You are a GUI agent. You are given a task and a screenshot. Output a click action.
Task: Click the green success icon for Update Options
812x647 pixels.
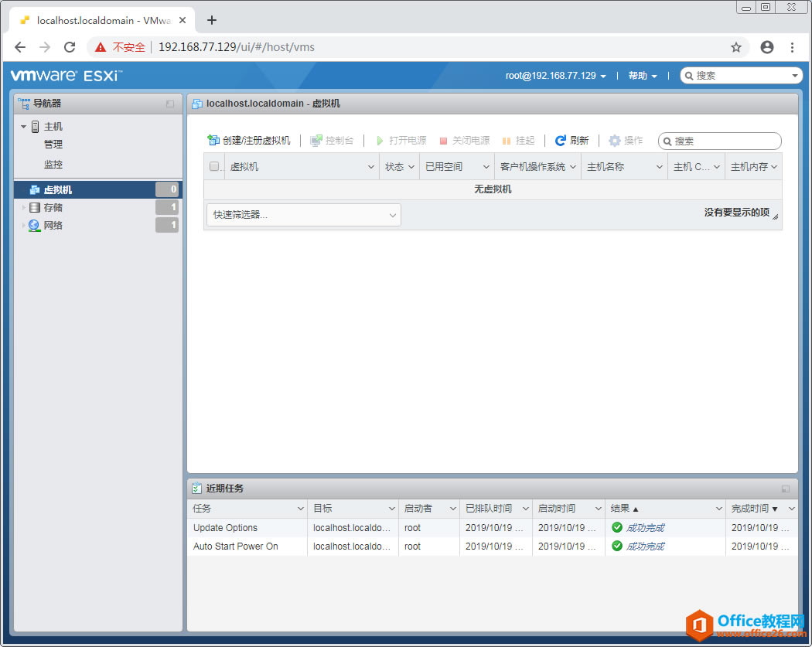tap(617, 527)
